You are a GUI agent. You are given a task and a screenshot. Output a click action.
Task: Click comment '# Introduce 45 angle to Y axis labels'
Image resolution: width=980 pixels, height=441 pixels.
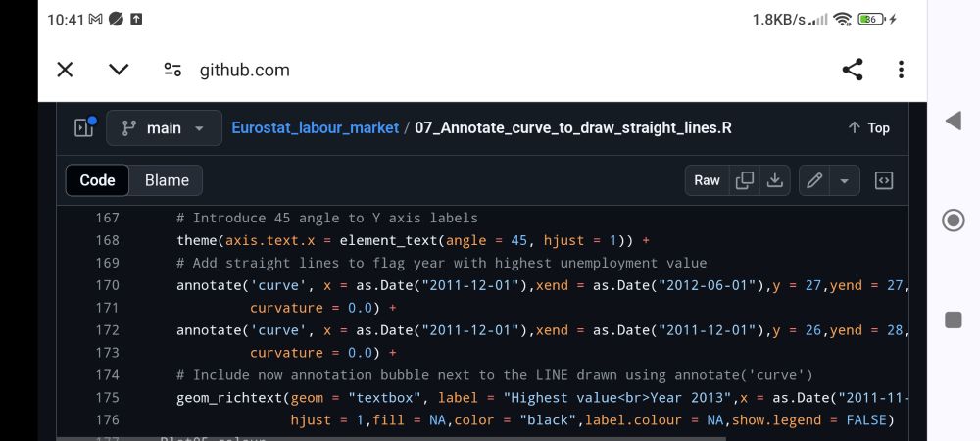click(x=327, y=218)
